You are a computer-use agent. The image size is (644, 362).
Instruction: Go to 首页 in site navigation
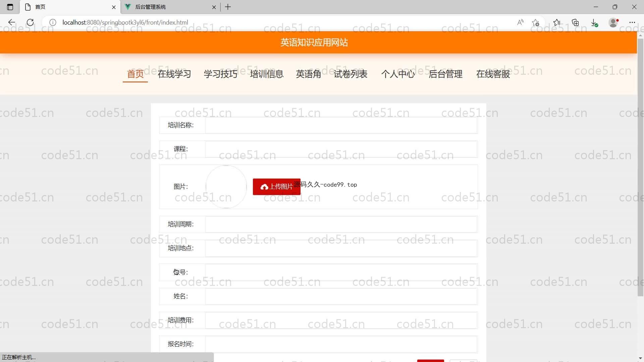pos(135,74)
